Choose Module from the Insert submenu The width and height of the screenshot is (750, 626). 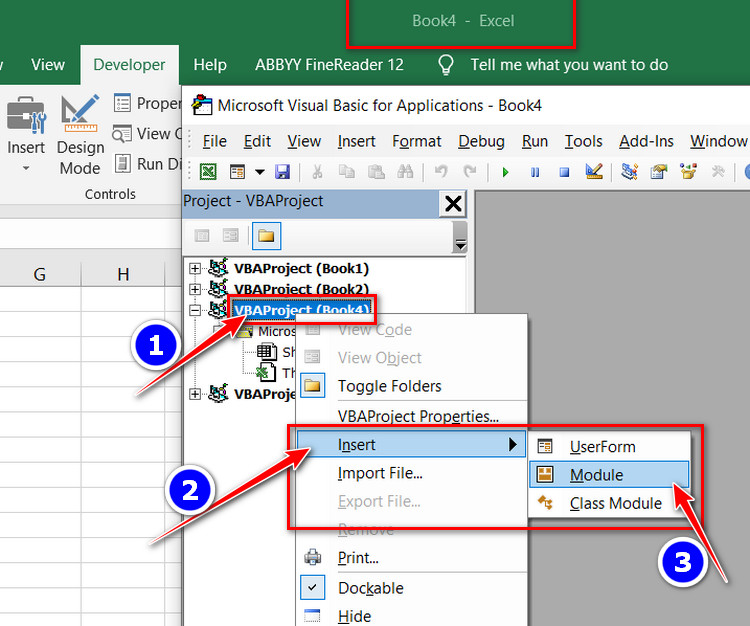596,475
